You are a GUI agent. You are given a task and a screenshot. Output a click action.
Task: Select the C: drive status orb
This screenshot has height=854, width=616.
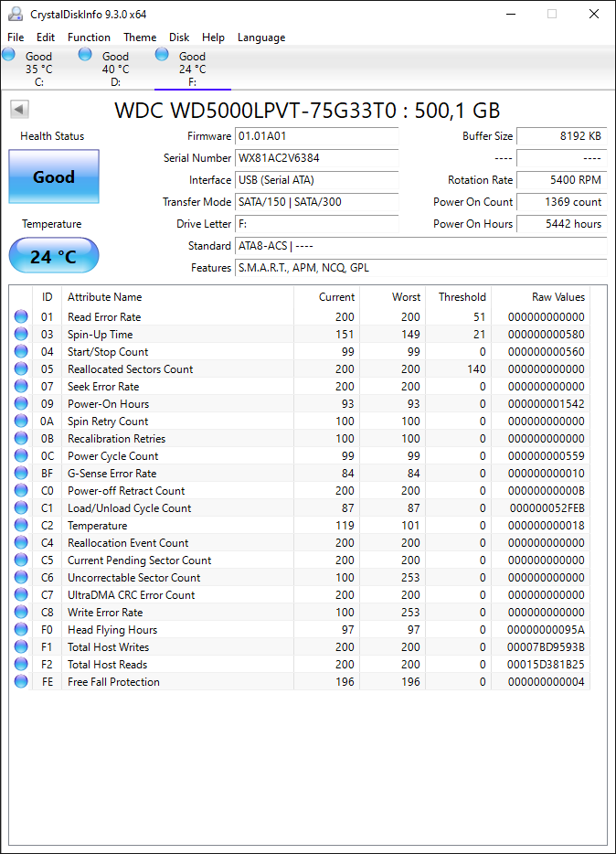click(9, 54)
